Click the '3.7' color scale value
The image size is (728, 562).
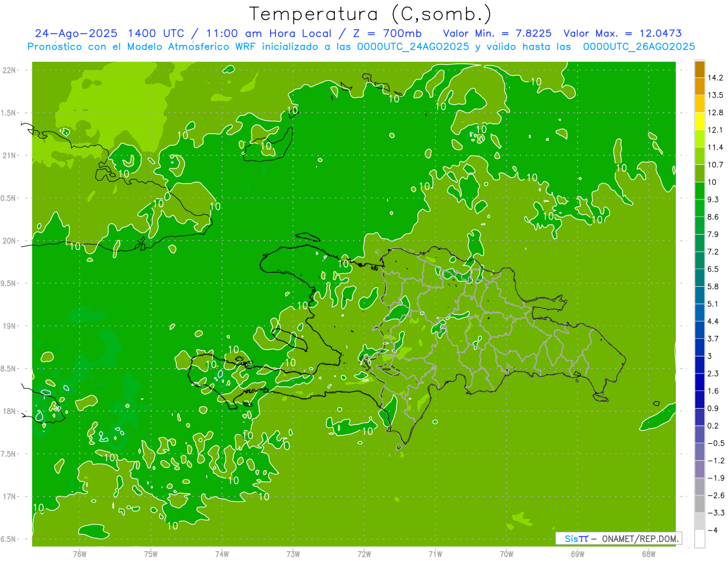(714, 338)
